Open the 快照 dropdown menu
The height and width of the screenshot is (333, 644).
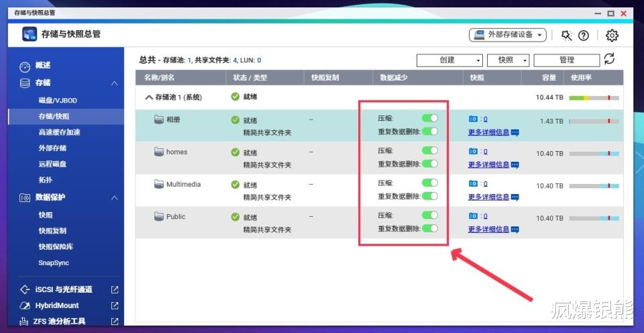click(x=508, y=60)
